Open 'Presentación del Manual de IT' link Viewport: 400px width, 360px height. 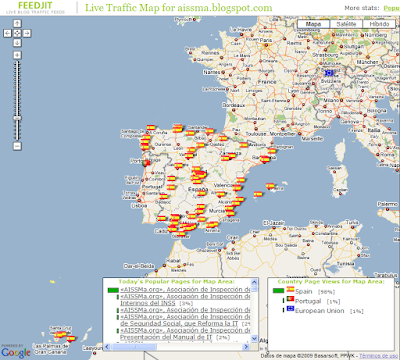[x=166, y=337]
